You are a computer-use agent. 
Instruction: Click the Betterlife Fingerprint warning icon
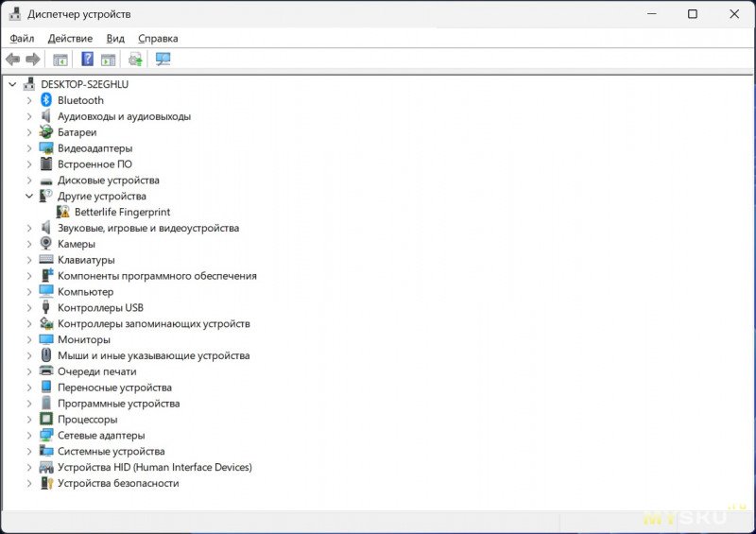[63, 212]
